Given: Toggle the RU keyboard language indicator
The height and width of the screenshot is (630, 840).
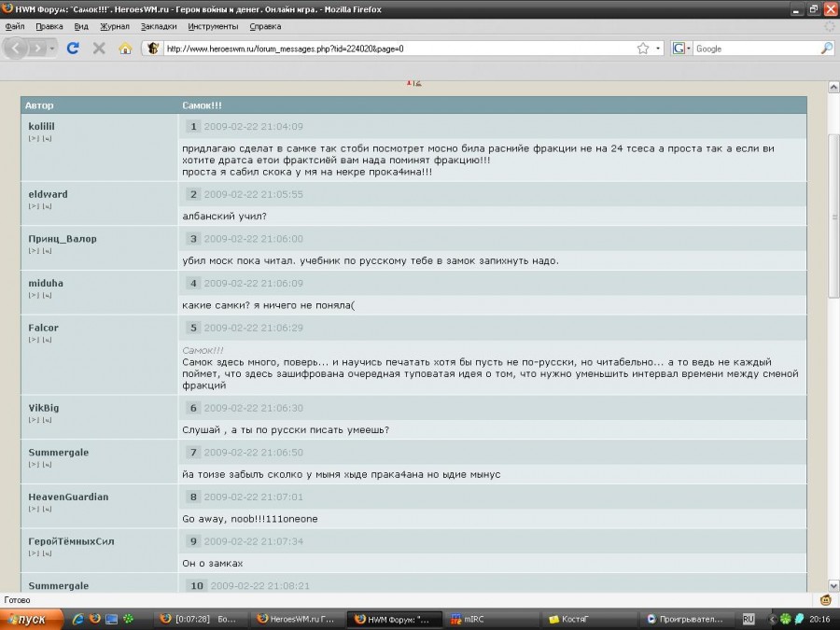Looking at the screenshot, I should click(749, 619).
